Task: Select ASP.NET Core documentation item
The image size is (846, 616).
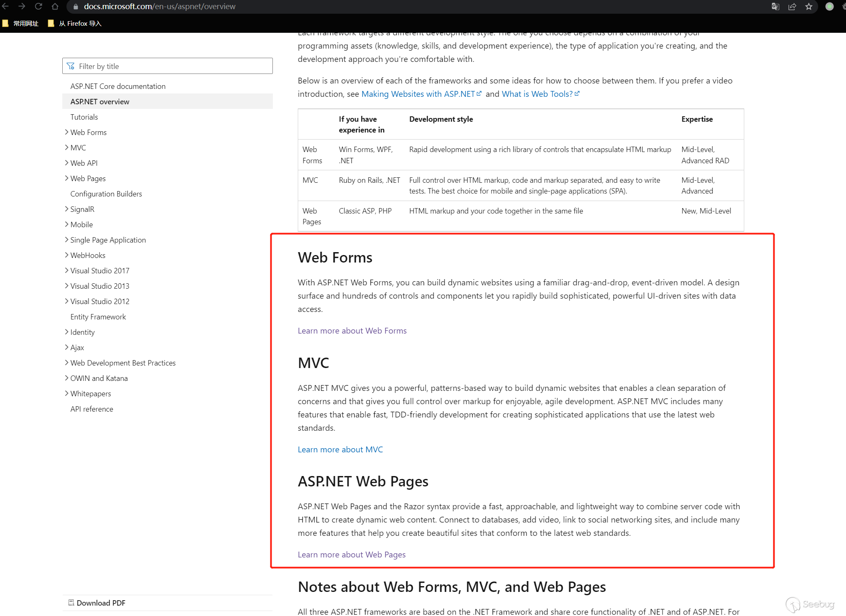Action: pyautogui.click(x=118, y=86)
